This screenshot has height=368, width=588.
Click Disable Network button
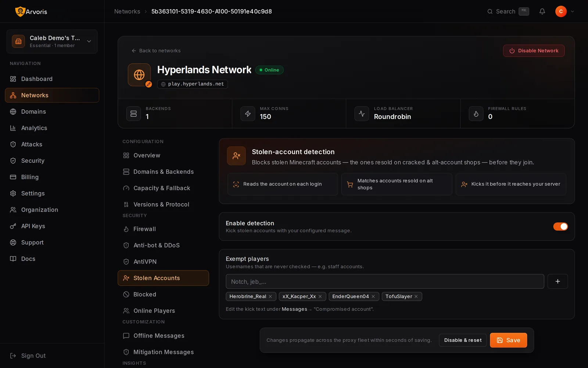click(x=534, y=51)
